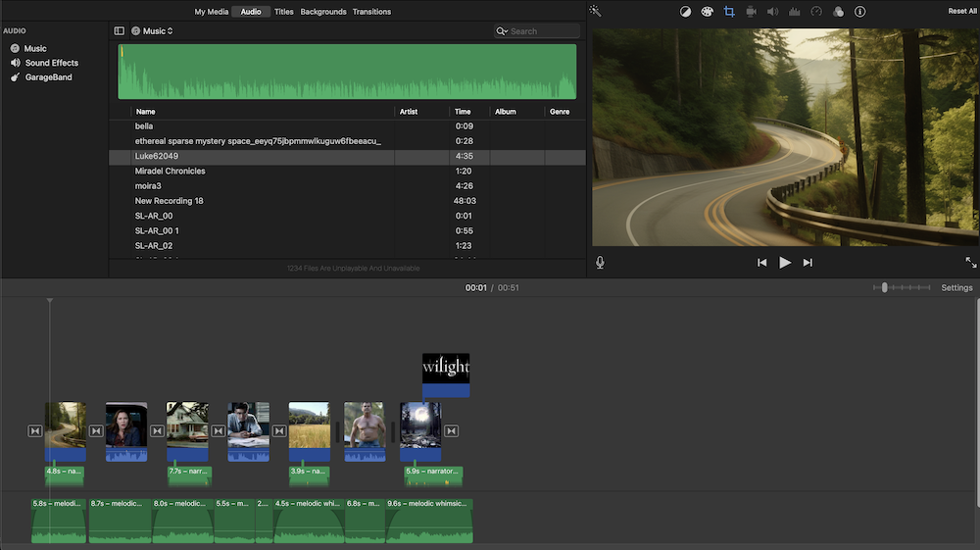Image resolution: width=980 pixels, height=550 pixels.
Task: Click inside the green audio waveform preview
Action: coord(347,72)
